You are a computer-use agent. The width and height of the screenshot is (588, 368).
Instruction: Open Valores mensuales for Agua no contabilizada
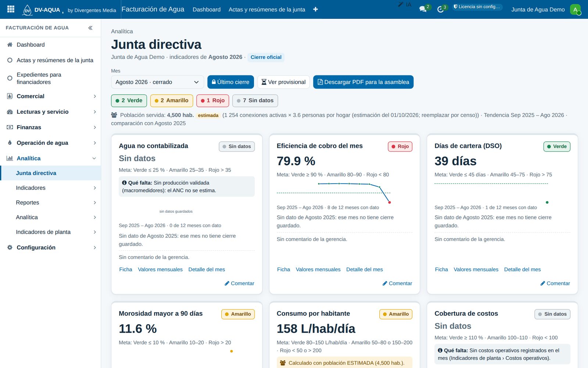click(160, 269)
